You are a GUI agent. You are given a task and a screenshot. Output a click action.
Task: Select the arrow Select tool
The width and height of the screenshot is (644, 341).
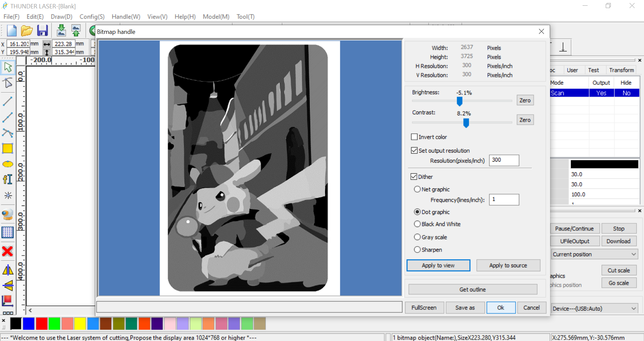point(8,67)
